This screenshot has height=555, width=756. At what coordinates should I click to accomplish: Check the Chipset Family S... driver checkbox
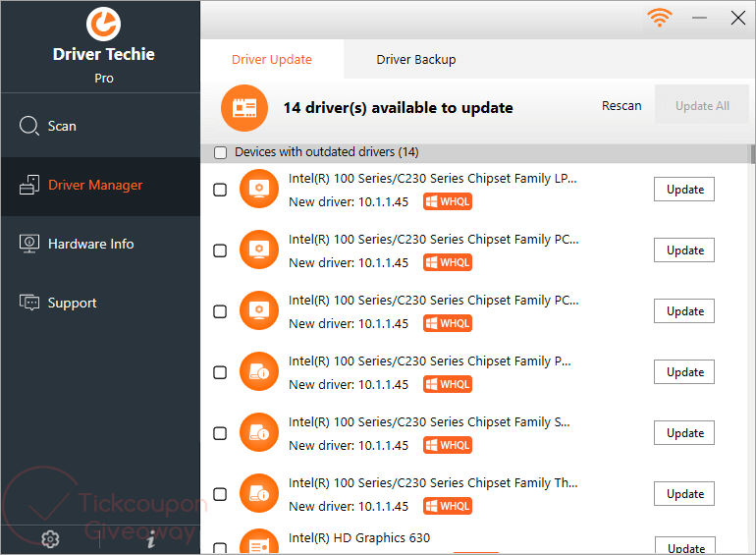coord(220,433)
